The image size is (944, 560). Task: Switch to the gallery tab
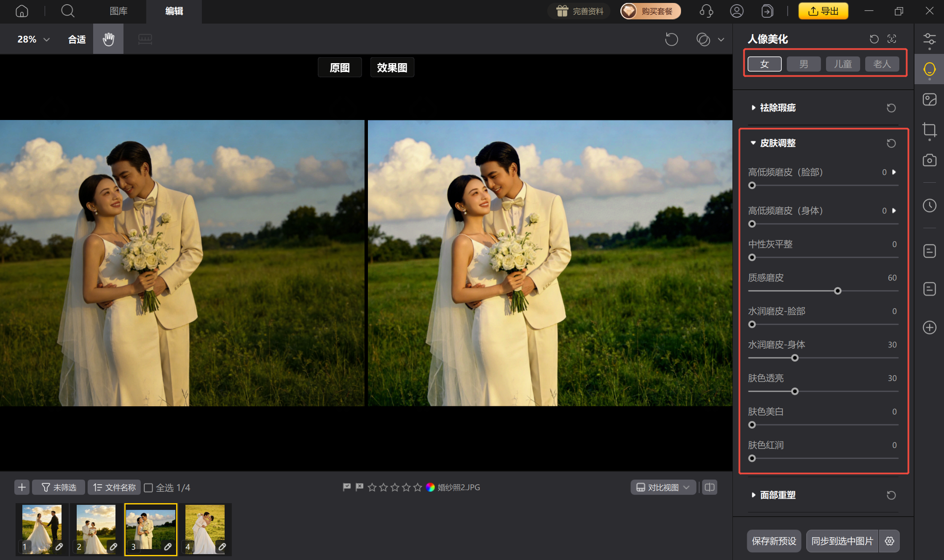[118, 11]
